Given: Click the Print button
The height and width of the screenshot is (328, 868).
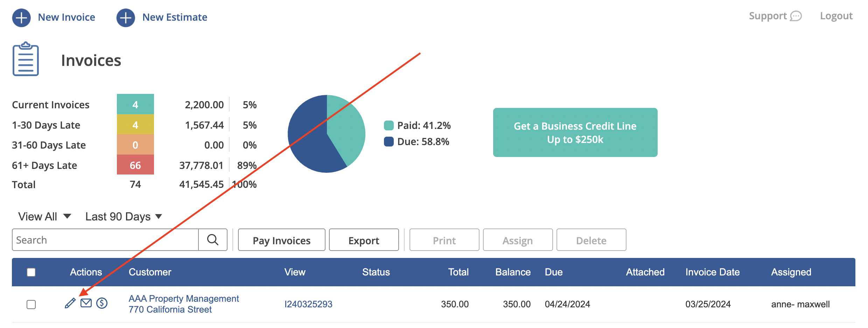Looking at the screenshot, I should (444, 240).
